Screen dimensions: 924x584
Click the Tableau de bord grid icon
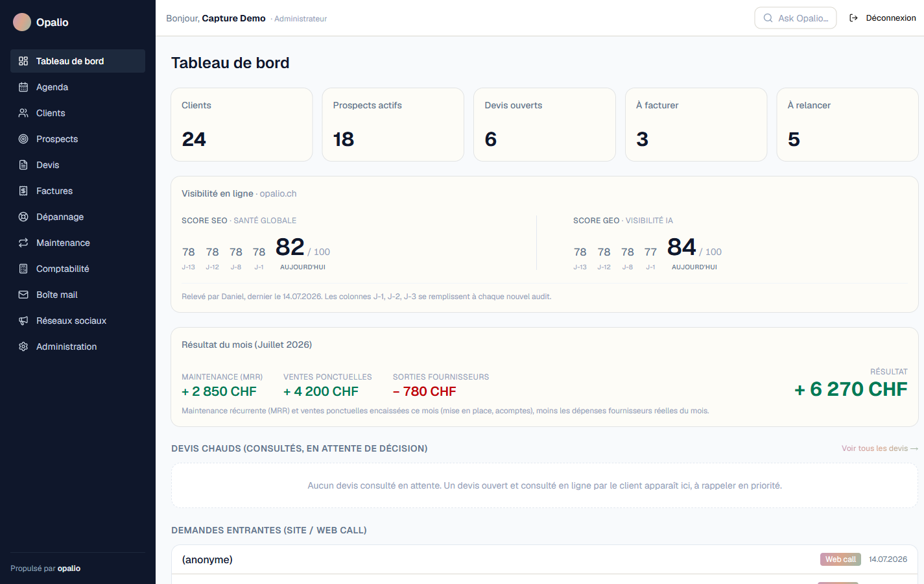pyautogui.click(x=23, y=61)
